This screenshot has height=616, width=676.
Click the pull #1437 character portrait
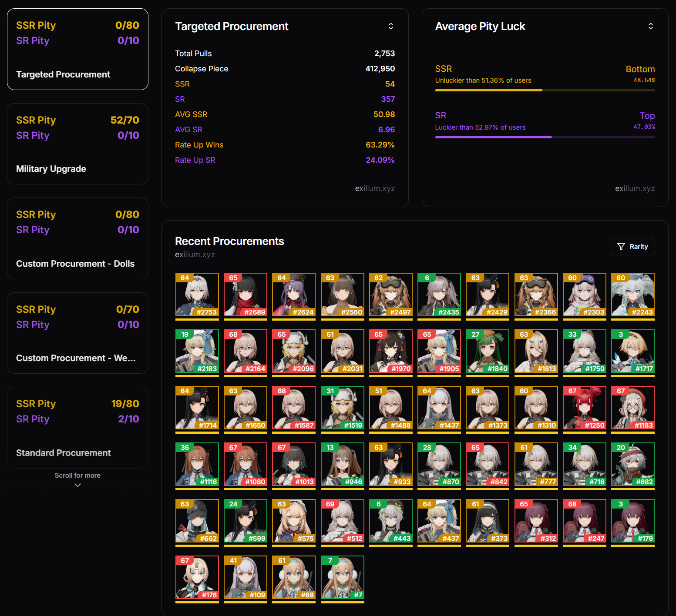[439, 408]
